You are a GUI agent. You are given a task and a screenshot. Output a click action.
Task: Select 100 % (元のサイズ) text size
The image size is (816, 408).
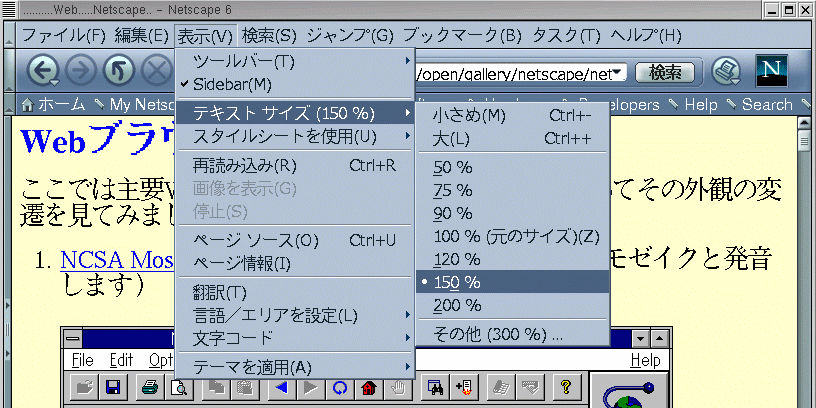pos(513,236)
